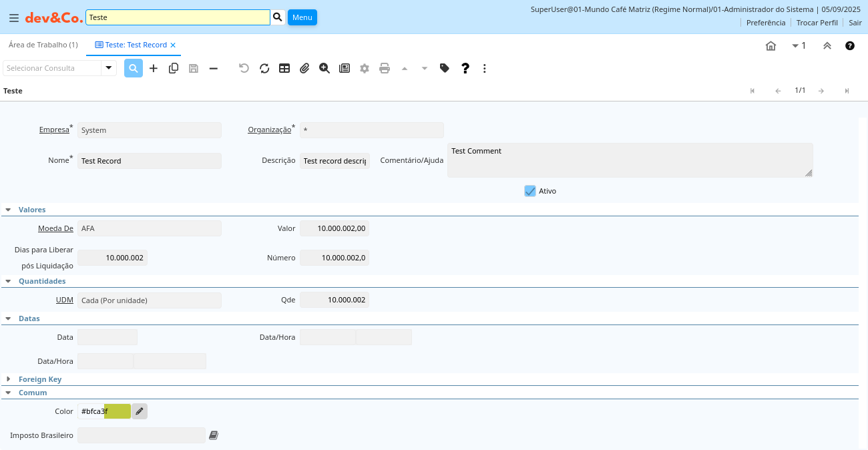Click the Copy Record icon
Screen dimensions: 868x450
tap(174, 68)
